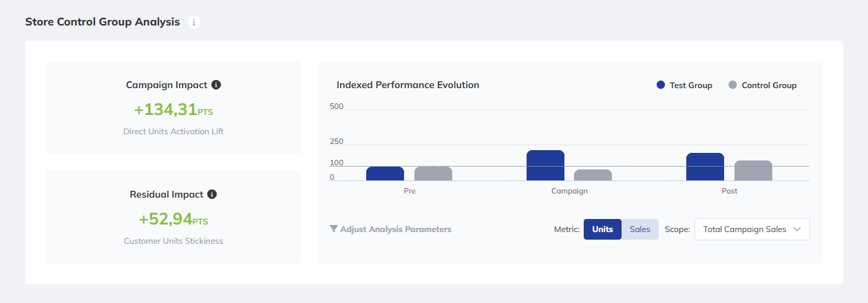
Task: Click the Pre axis label
Action: click(410, 191)
